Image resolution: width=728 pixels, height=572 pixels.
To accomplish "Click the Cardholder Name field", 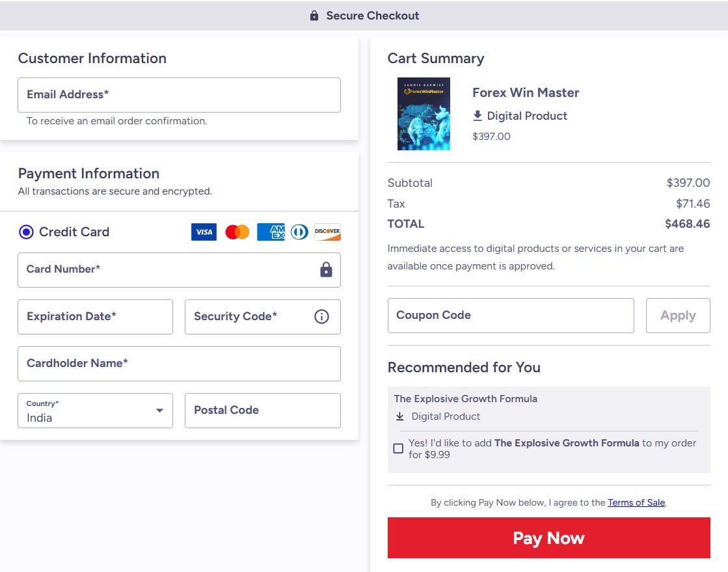I will point(179,364).
